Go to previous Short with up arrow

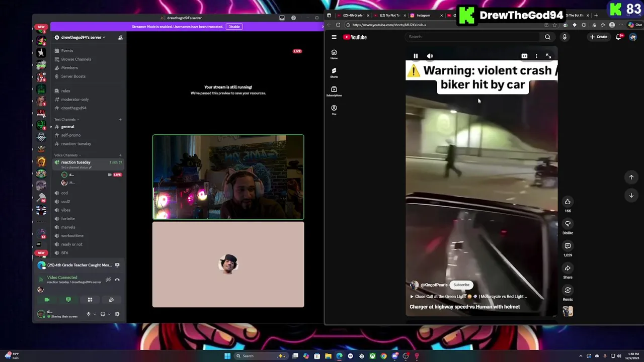631,177
